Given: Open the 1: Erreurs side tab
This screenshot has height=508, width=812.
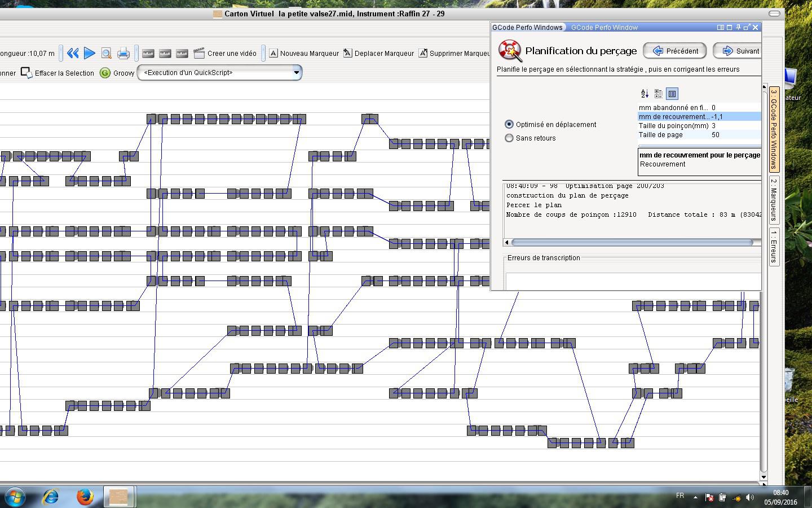Looking at the screenshot, I should (774, 247).
